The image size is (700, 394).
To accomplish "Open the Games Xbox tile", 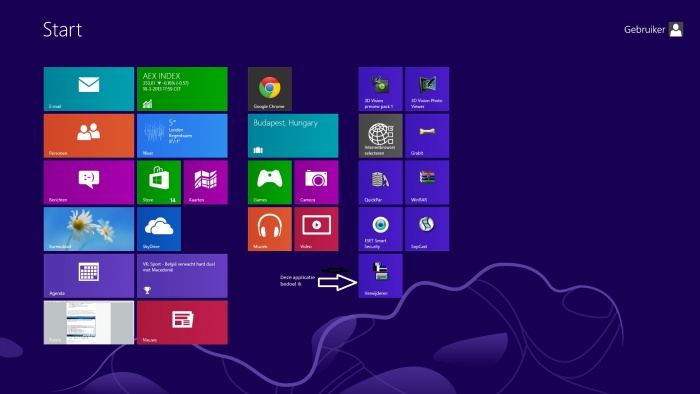I will [270, 182].
